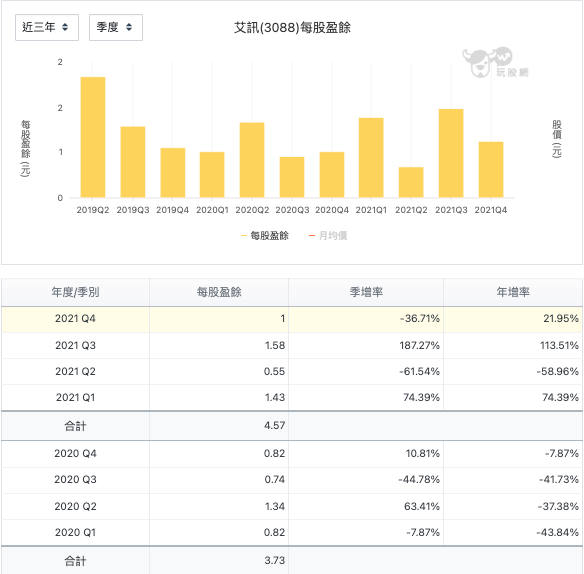The width and height of the screenshot is (584, 574).
Task: Toggle the 每股盈餘 legend series
Action: coord(265,235)
